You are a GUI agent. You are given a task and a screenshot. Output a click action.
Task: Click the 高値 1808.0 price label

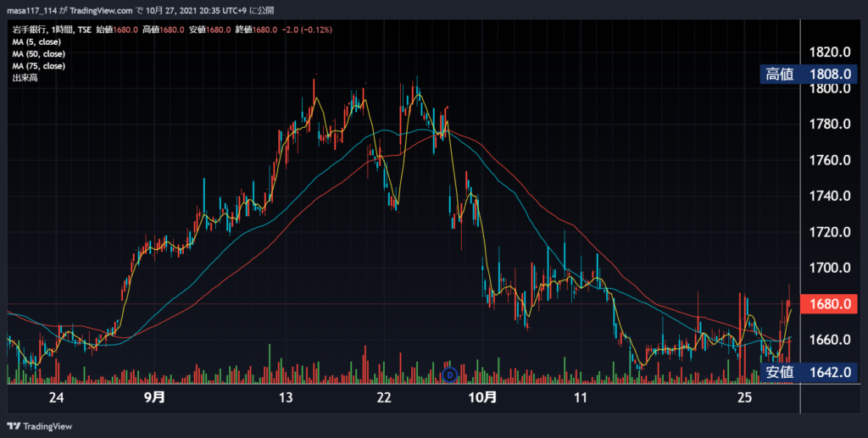coord(808,74)
